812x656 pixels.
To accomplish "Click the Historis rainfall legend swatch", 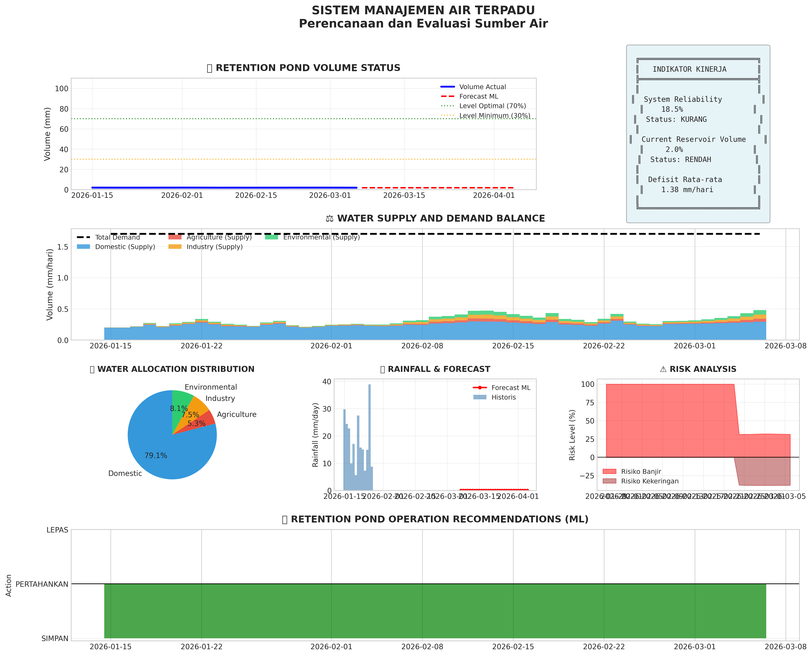I will tap(479, 397).
